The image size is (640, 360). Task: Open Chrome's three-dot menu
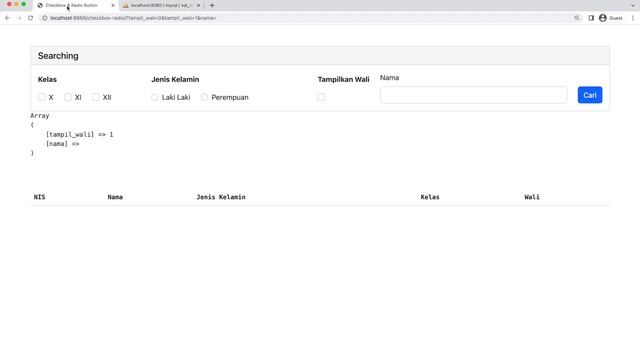633,18
